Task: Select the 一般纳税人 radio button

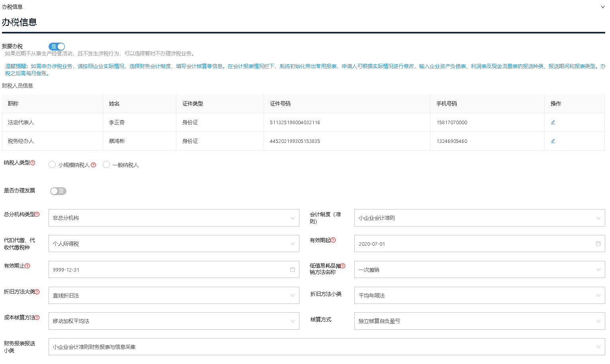Action: coord(106,164)
